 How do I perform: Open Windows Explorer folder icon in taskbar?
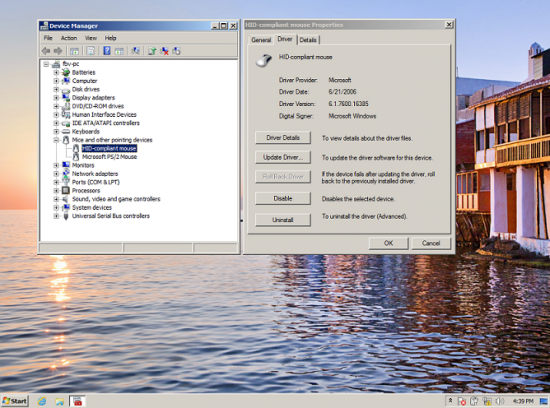(60, 401)
